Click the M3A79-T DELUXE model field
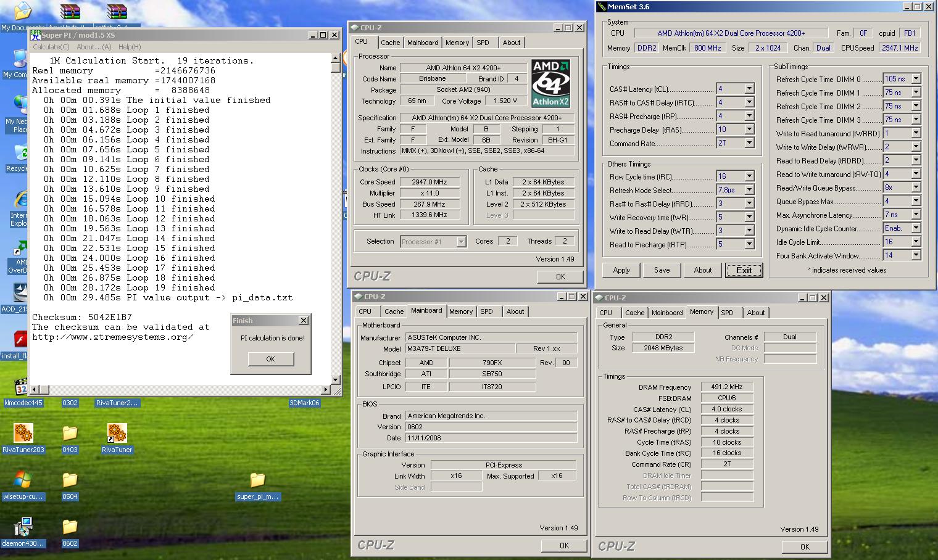This screenshot has width=938, height=560. (460, 348)
